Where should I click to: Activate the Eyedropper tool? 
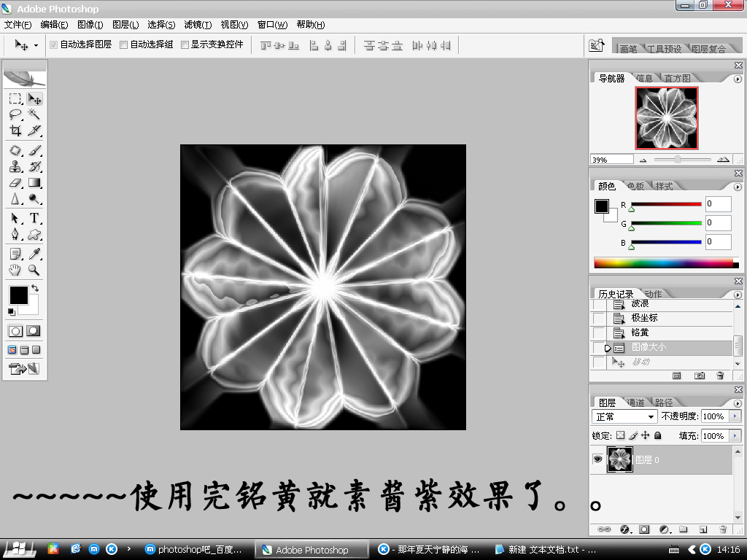tap(34, 253)
